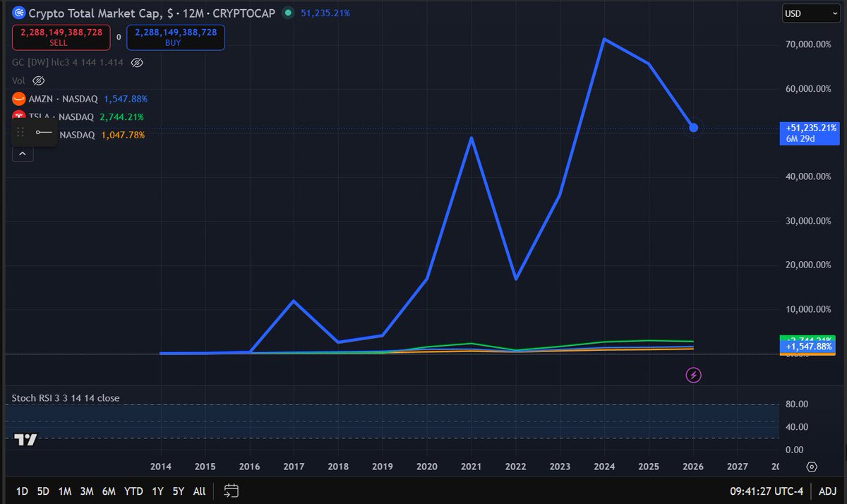Click the 51,235.21% value in header

pyautogui.click(x=325, y=13)
